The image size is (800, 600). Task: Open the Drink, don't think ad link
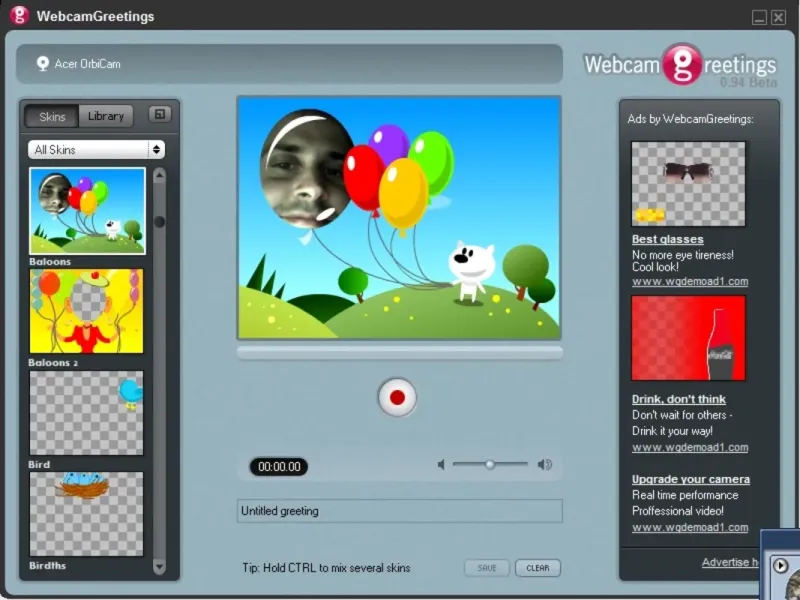click(679, 399)
